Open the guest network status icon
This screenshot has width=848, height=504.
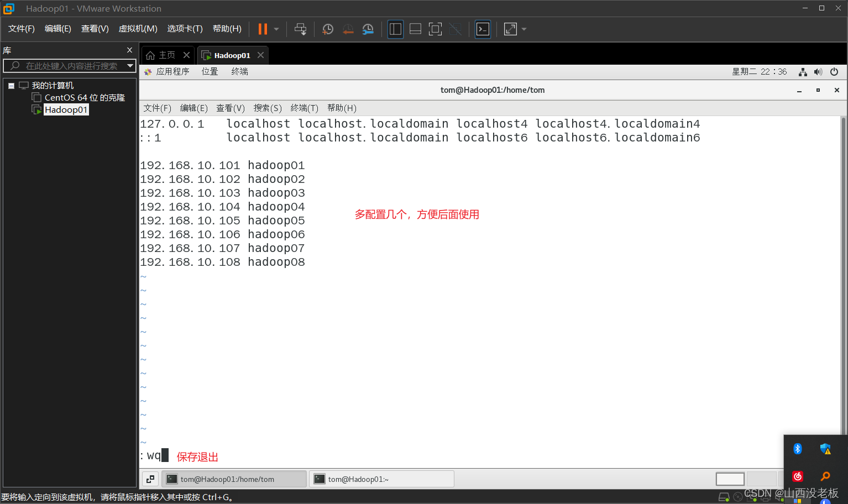[x=803, y=72]
